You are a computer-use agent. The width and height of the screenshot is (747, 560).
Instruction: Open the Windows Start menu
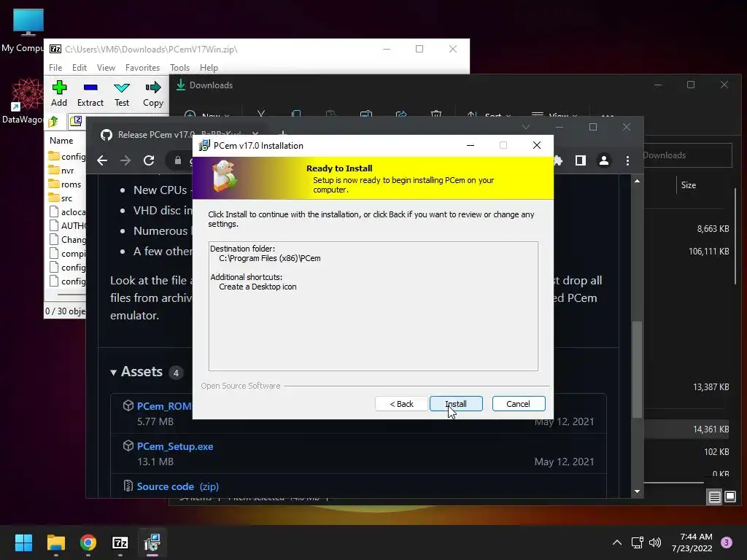pyautogui.click(x=23, y=542)
